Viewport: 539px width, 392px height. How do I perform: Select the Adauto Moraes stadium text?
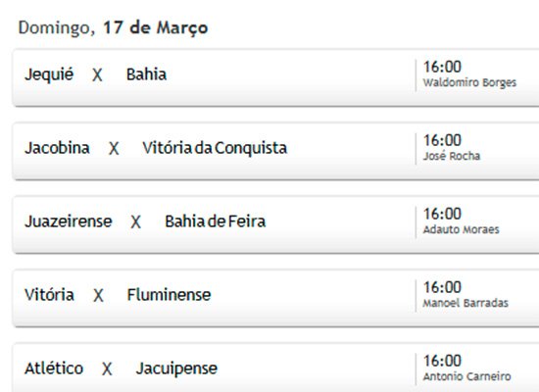(461, 229)
